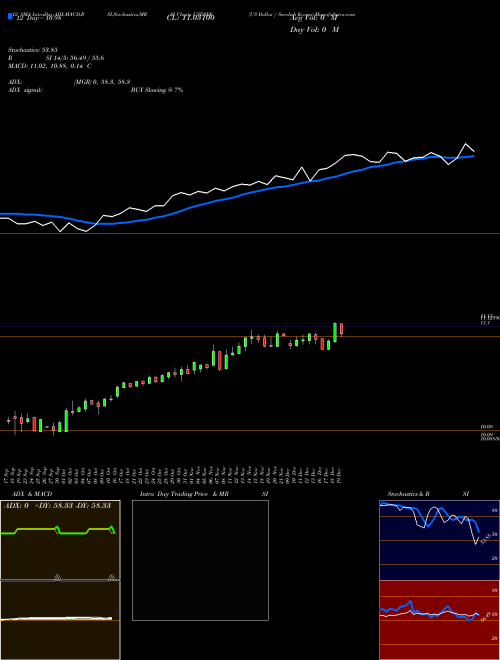Click the last red candlestick on the chart
Screen dimensions: 500x660
[341, 329]
